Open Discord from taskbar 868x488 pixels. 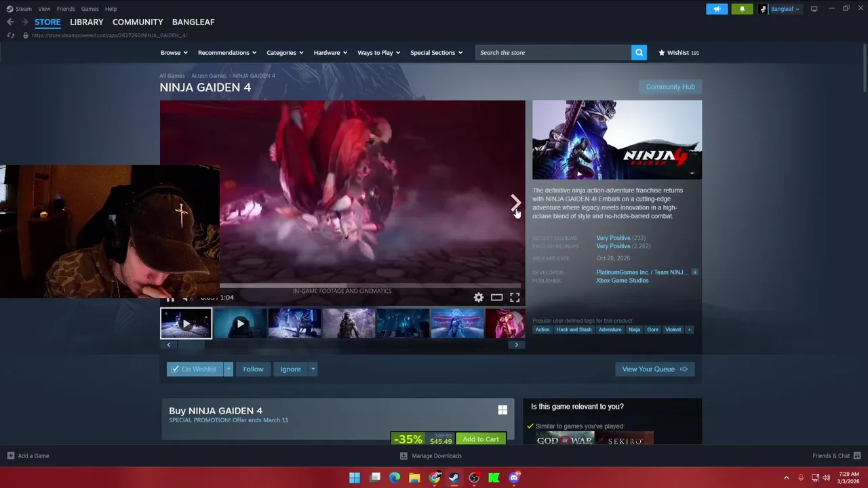click(x=514, y=478)
